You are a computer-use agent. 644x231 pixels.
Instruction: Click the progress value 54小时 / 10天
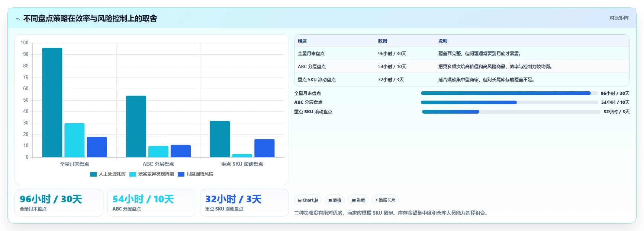pyautogui.click(x=615, y=102)
